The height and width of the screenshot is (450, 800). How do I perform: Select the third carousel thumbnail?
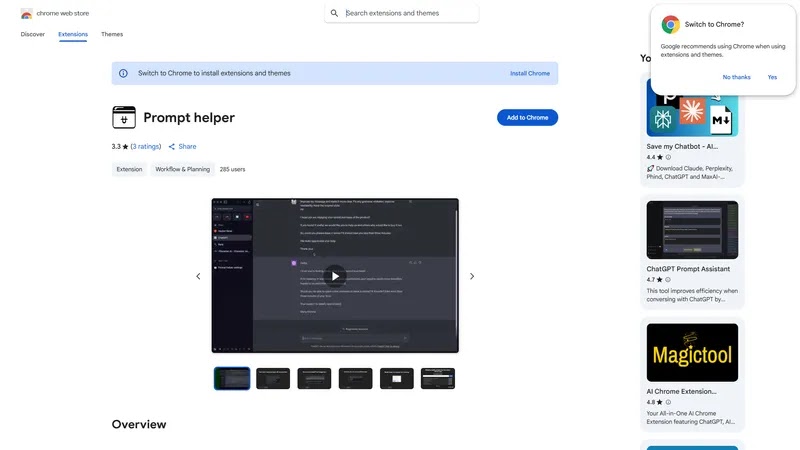[314, 379]
